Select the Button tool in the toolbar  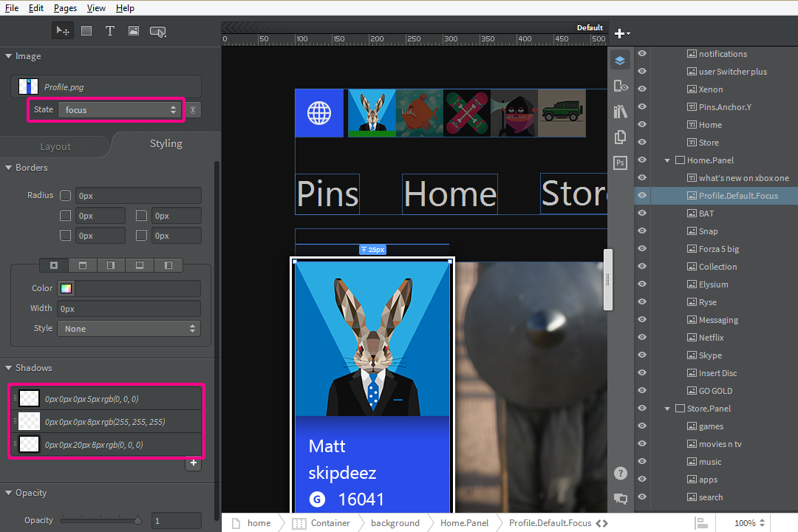pyautogui.click(x=157, y=30)
